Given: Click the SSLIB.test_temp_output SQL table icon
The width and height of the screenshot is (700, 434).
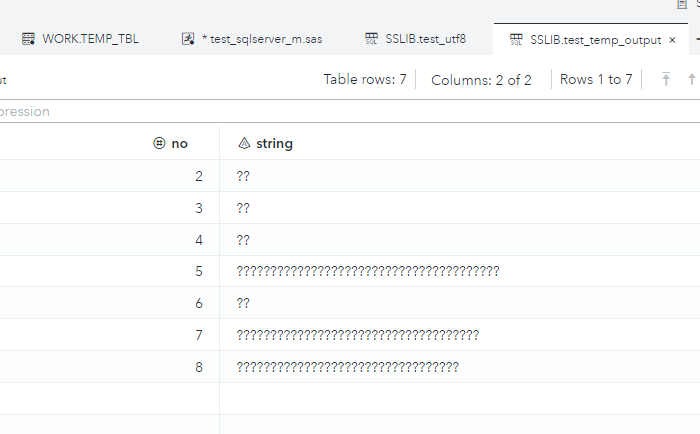Looking at the screenshot, I should point(516,40).
